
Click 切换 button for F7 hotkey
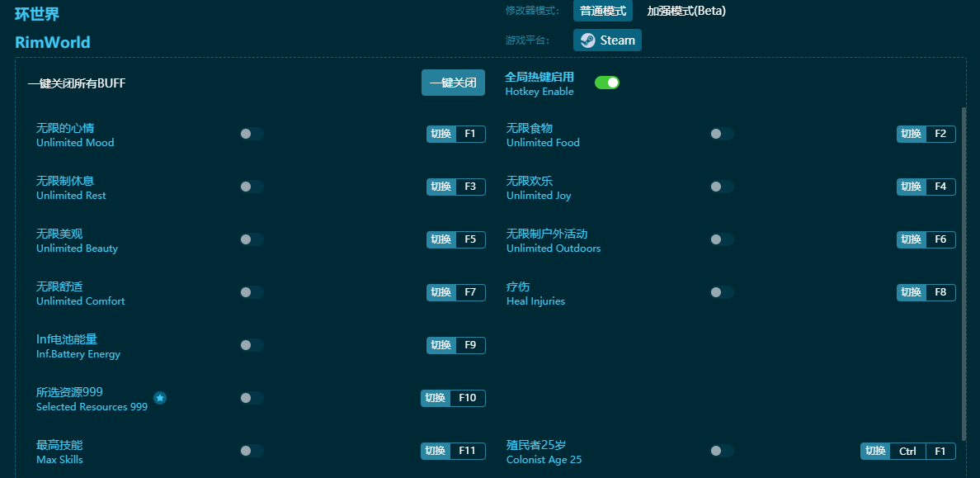point(441,292)
